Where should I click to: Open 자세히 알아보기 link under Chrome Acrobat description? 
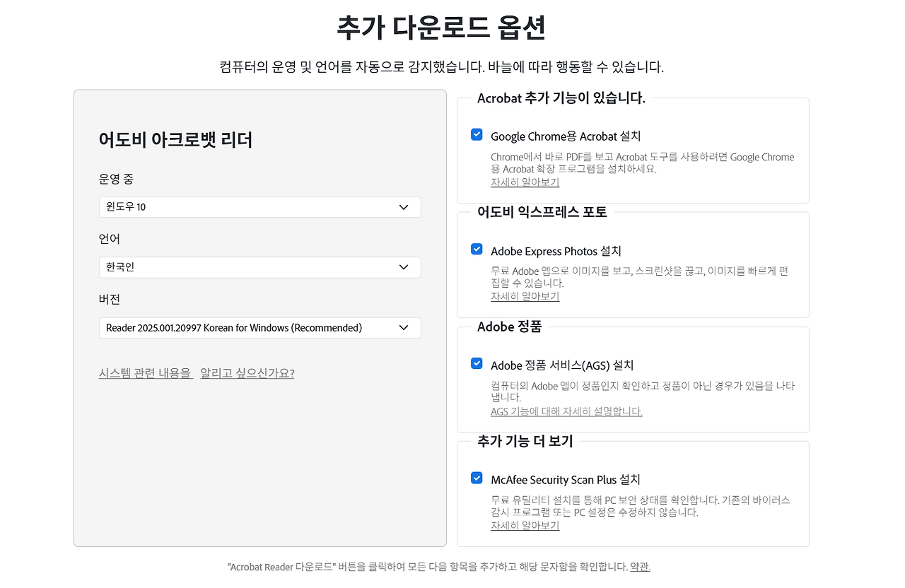coord(525,182)
